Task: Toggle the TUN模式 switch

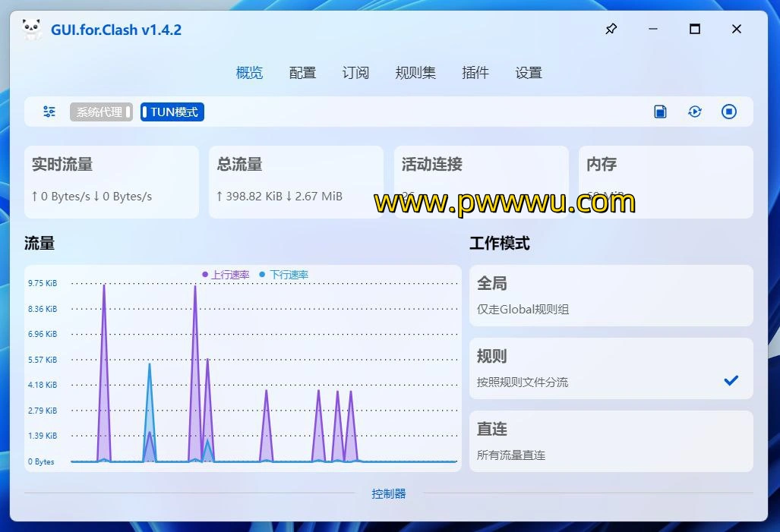Action: (x=172, y=112)
